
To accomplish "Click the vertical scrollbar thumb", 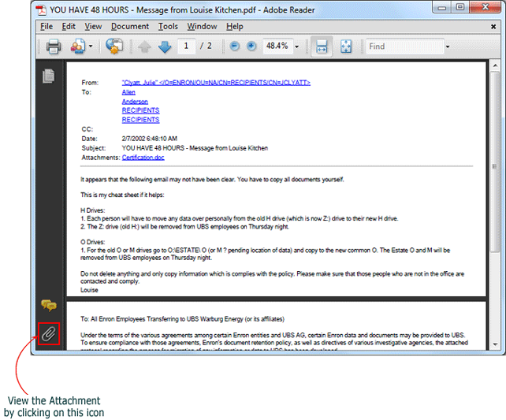I will [x=495, y=162].
